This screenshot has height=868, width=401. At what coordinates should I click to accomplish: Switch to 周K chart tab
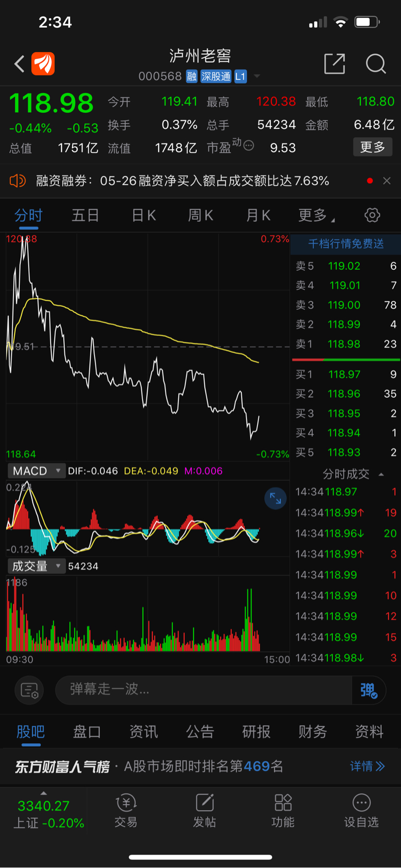200,215
